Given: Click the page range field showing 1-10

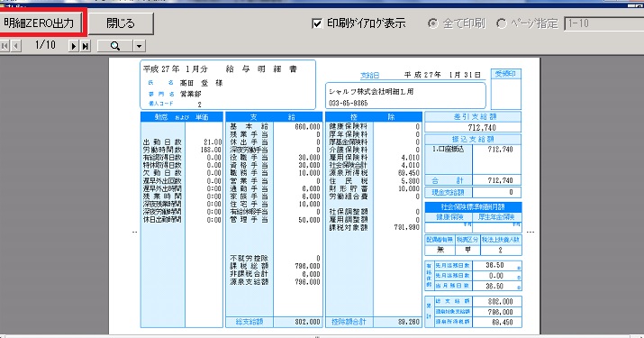Looking at the screenshot, I should click(x=603, y=23).
